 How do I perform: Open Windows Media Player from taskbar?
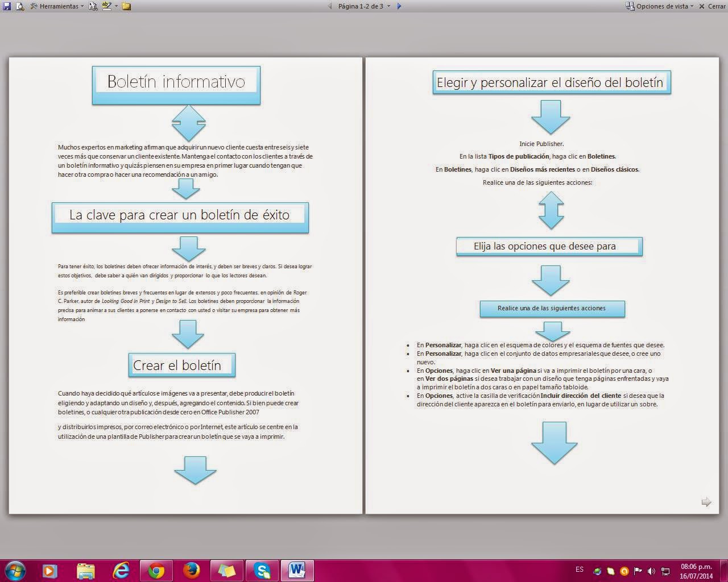coord(50,570)
